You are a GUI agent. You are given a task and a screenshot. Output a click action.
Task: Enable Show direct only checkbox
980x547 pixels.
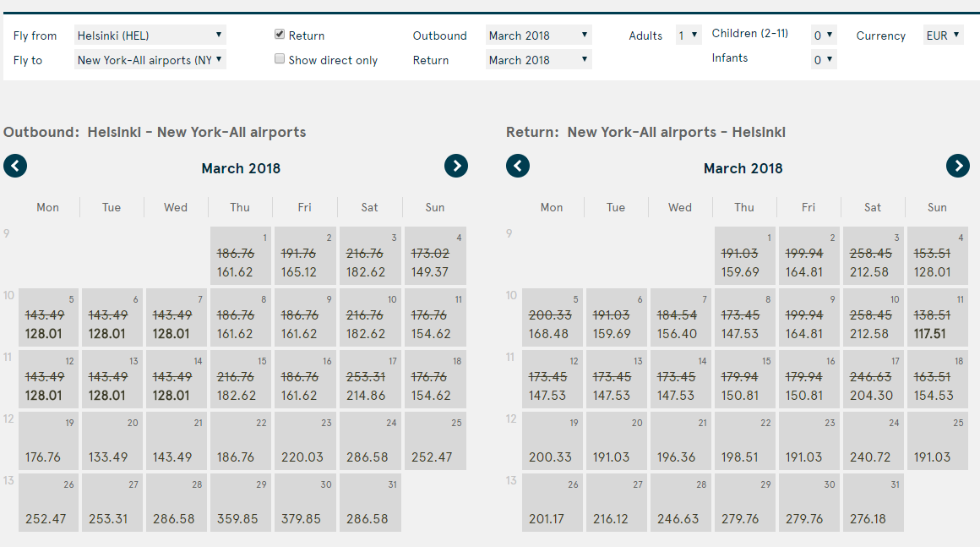pos(280,59)
